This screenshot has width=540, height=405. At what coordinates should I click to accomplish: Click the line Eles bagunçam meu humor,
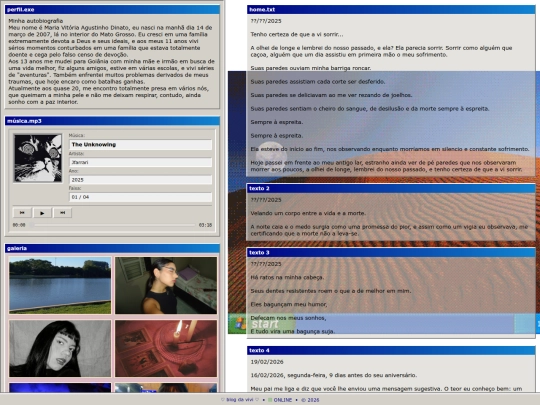[x=289, y=304]
